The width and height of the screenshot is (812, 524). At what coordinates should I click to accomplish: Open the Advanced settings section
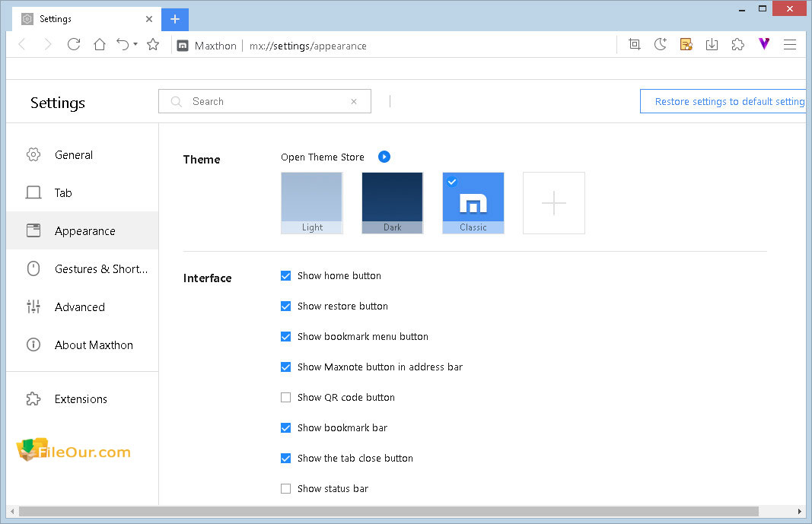coord(83,306)
